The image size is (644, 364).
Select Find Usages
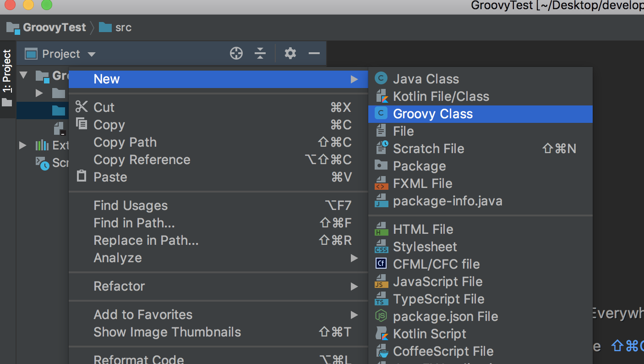coord(218,205)
